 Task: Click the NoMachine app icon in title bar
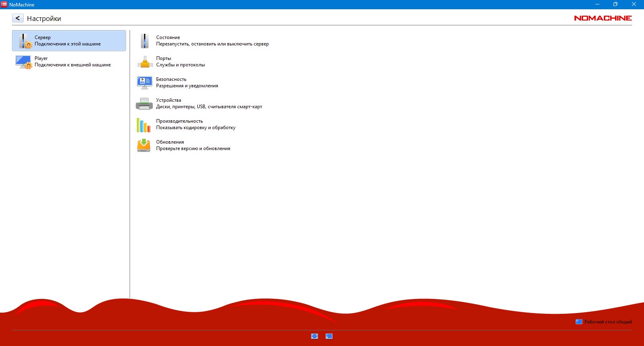click(4, 4)
